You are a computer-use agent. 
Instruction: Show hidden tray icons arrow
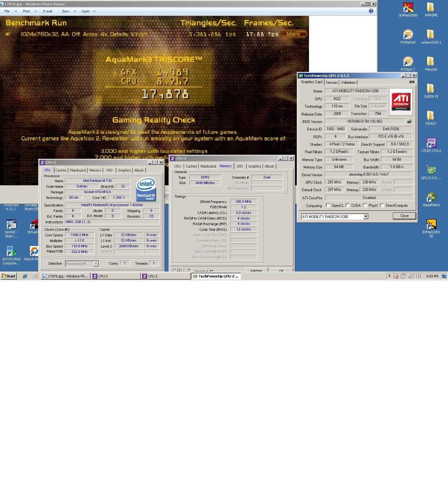coord(389,276)
